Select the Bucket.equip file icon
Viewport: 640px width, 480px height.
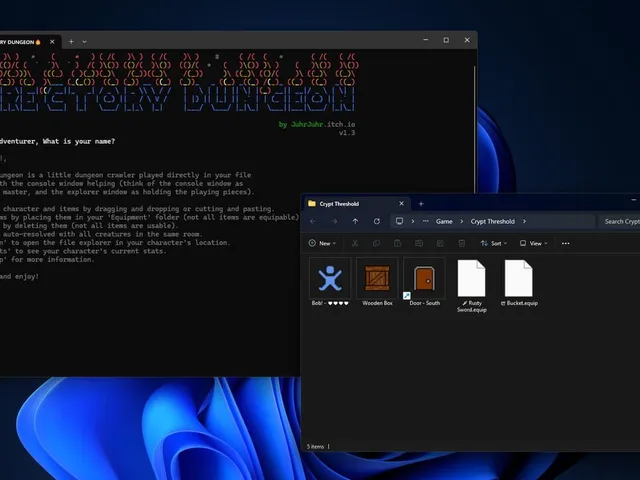click(518, 278)
